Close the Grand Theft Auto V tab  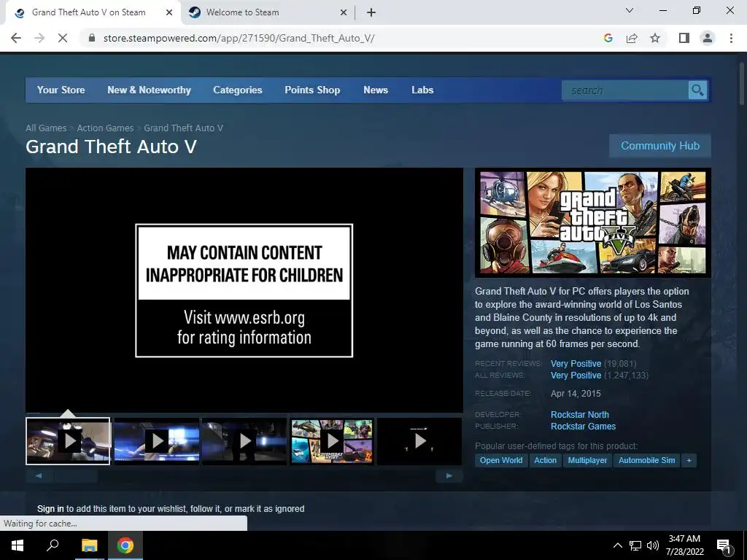(x=169, y=12)
